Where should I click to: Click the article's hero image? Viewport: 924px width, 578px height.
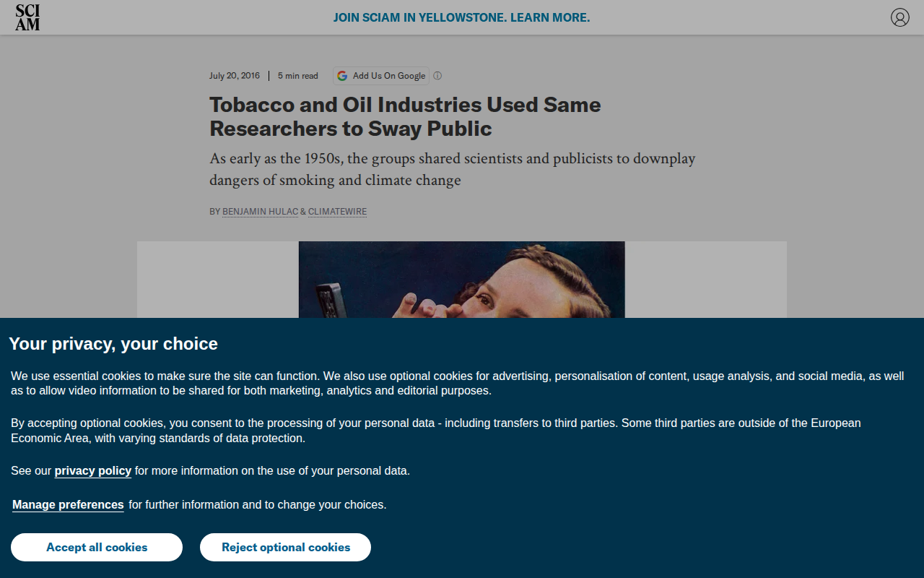(x=461, y=280)
